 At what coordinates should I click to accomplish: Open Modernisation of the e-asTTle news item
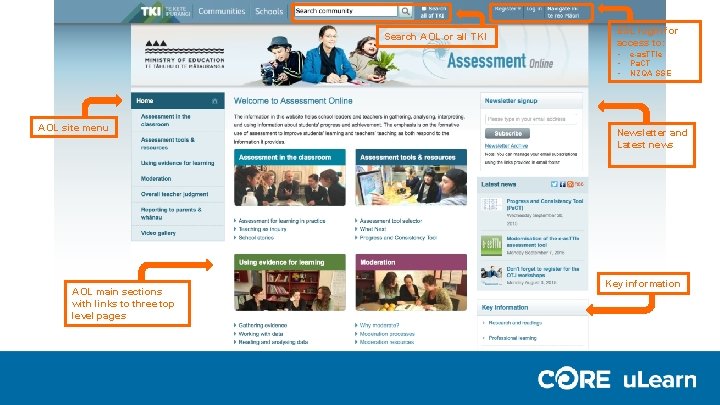pyautogui.click(x=543, y=242)
